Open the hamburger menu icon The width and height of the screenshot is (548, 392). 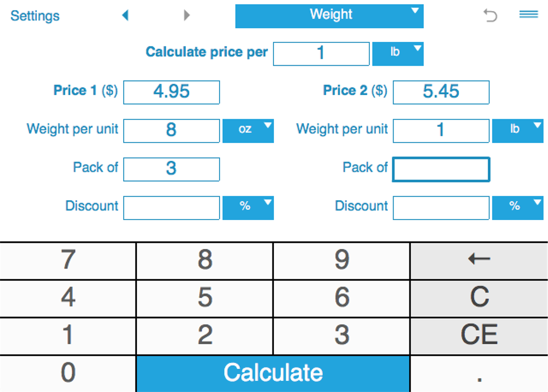pos(528,15)
